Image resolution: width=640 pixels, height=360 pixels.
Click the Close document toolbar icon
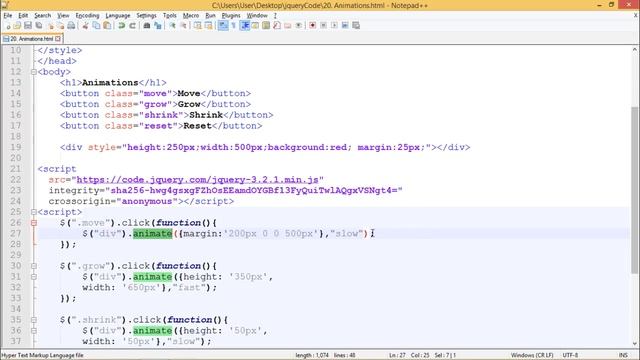(51, 26)
